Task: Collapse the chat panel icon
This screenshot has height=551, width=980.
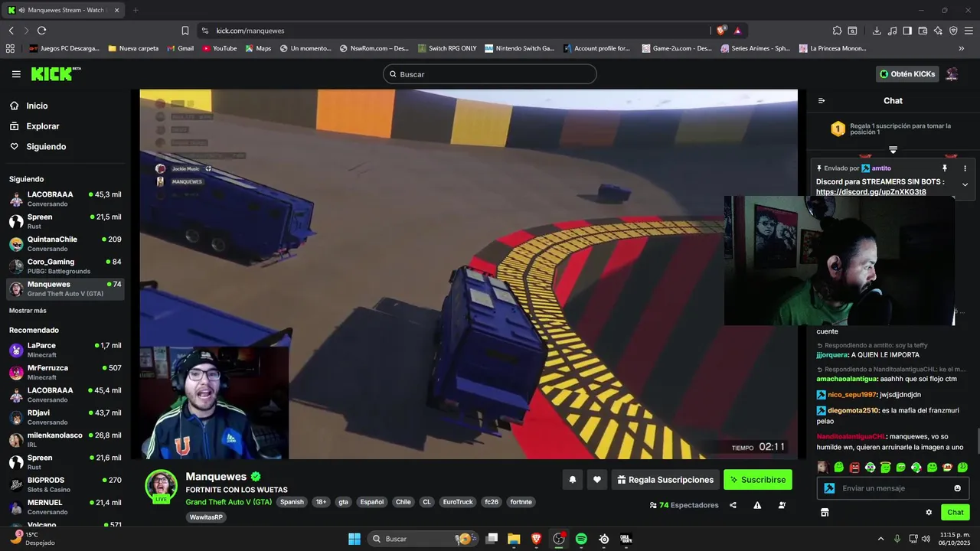Action: (x=822, y=101)
